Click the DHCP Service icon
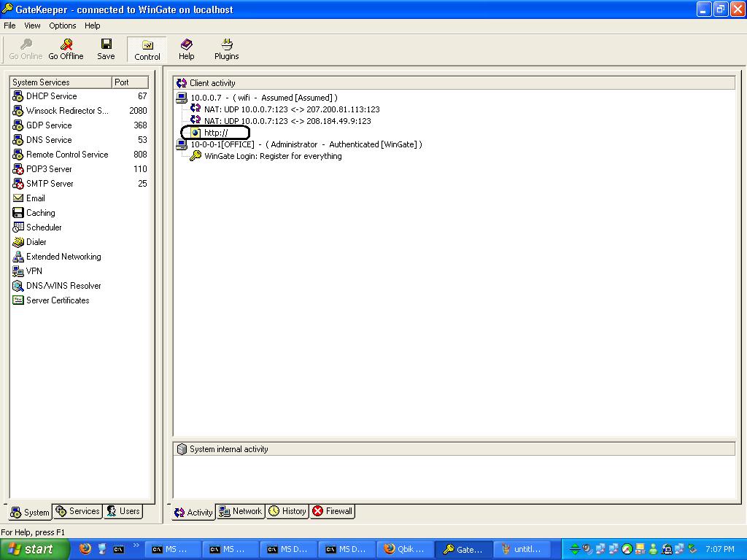Screen dimensions: 747x560 [18, 96]
